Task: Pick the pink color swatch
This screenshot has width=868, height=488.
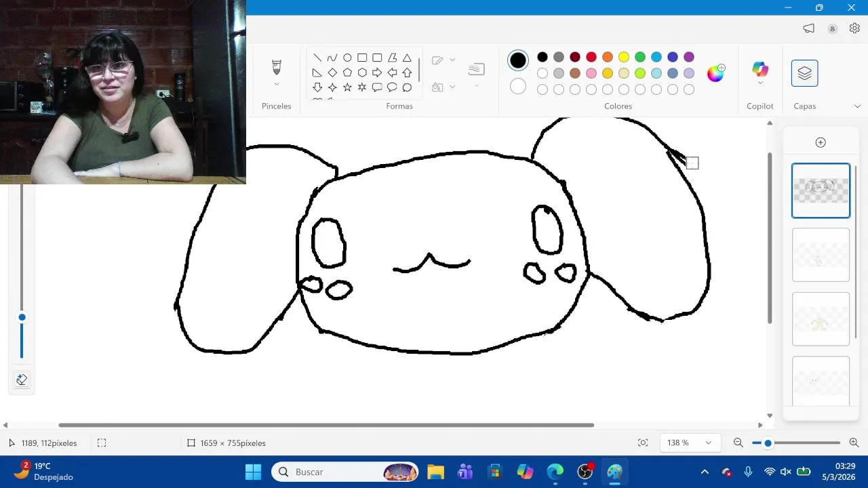Action: click(x=591, y=73)
